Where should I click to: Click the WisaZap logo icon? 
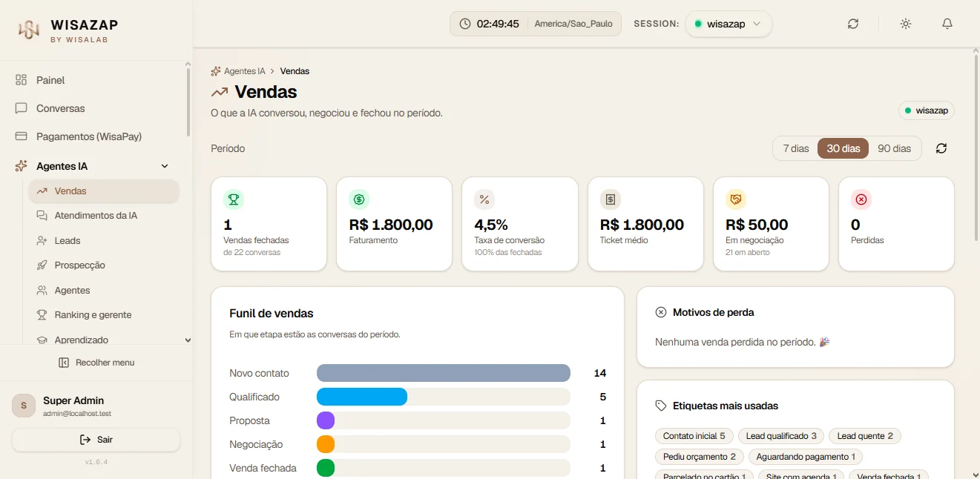(x=28, y=30)
